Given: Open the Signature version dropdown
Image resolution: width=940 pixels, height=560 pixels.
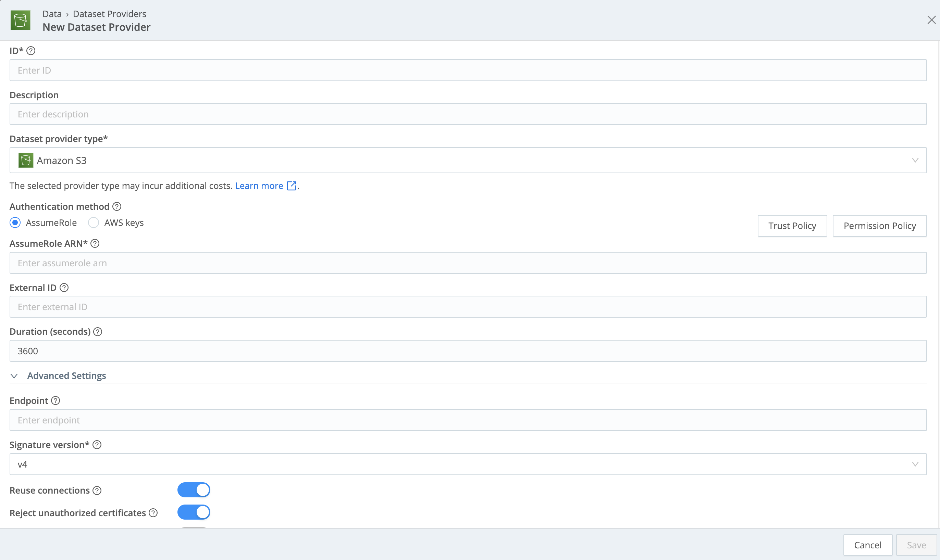Looking at the screenshot, I should point(915,464).
